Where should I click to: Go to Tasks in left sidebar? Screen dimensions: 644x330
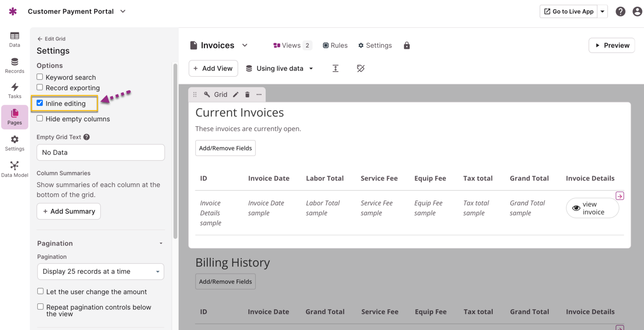15,91
